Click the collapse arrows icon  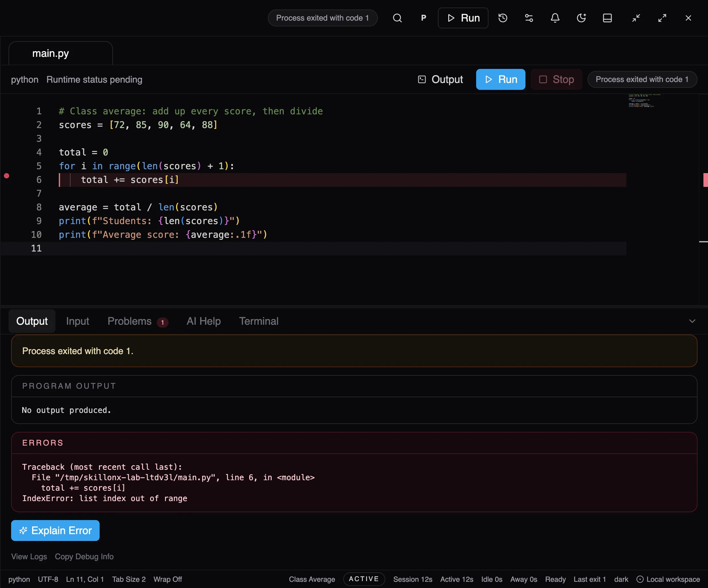pyautogui.click(x=636, y=18)
